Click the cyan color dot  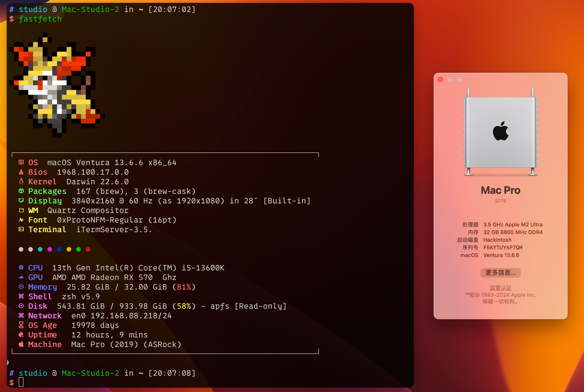[40, 249]
